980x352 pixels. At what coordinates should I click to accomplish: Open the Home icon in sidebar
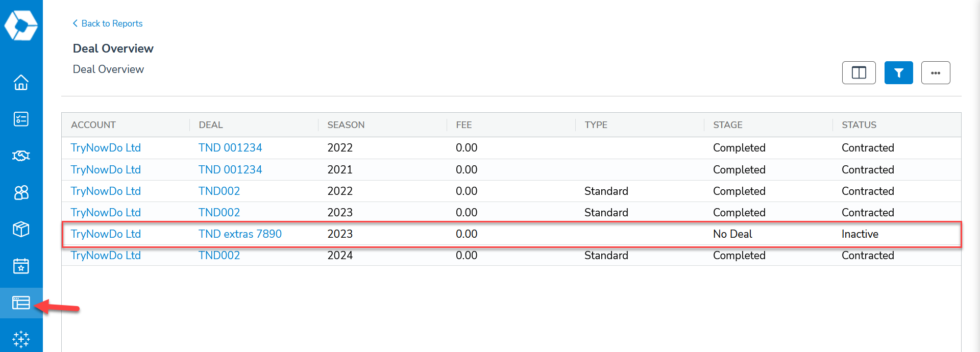tap(21, 82)
